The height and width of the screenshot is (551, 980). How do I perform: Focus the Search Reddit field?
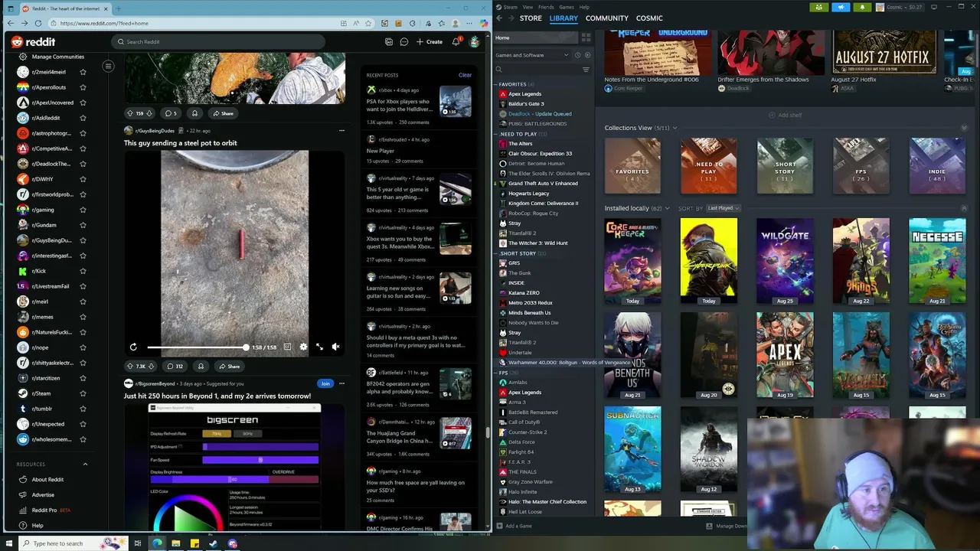(218, 42)
